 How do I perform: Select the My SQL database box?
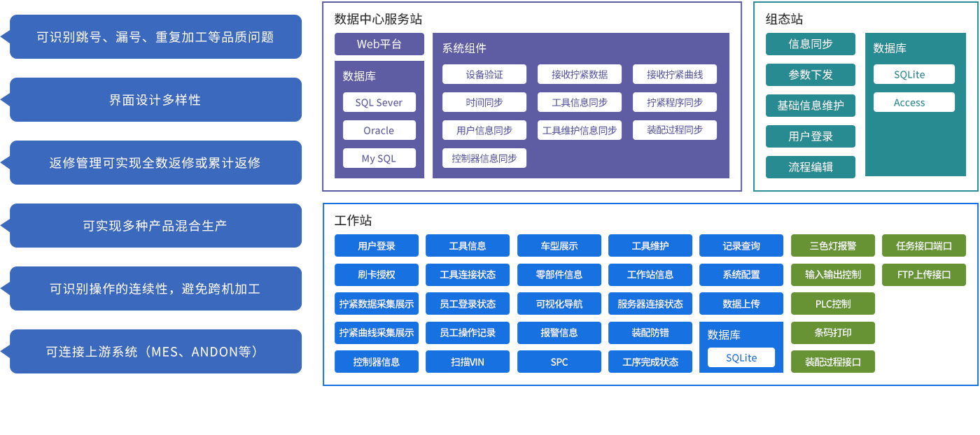(379, 158)
